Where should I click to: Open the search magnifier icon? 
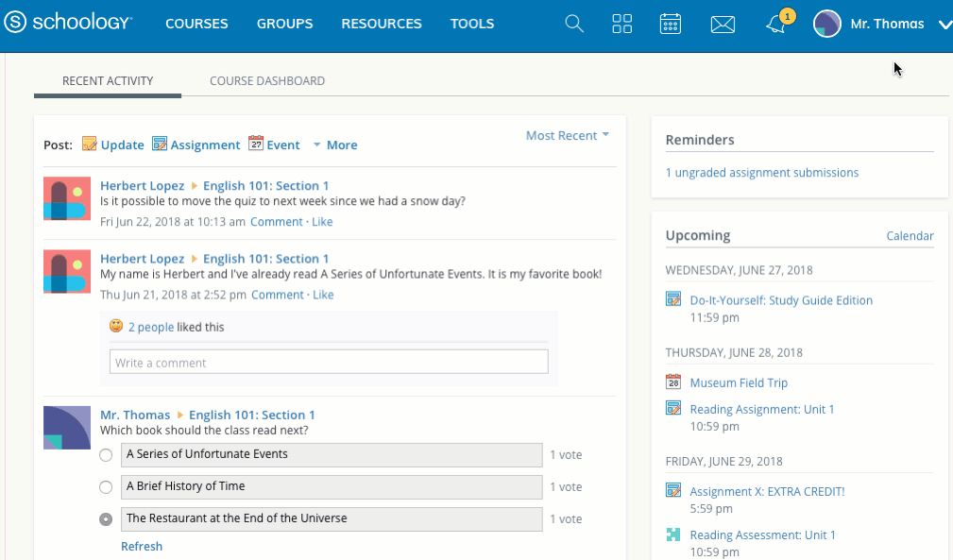[x=574, y=25]
